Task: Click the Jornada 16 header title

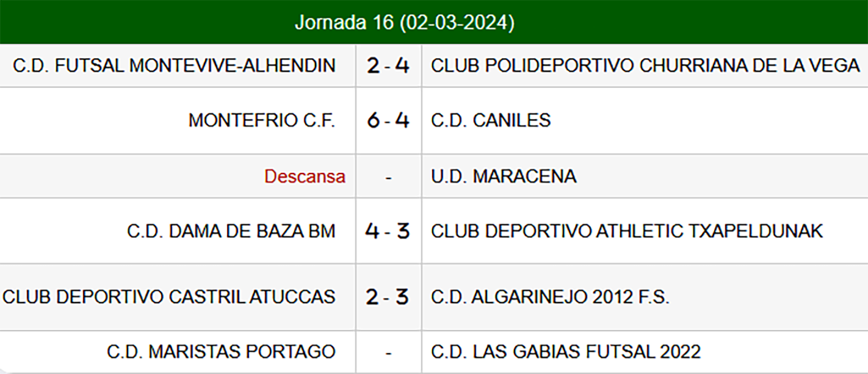Action: coord(404,23)
